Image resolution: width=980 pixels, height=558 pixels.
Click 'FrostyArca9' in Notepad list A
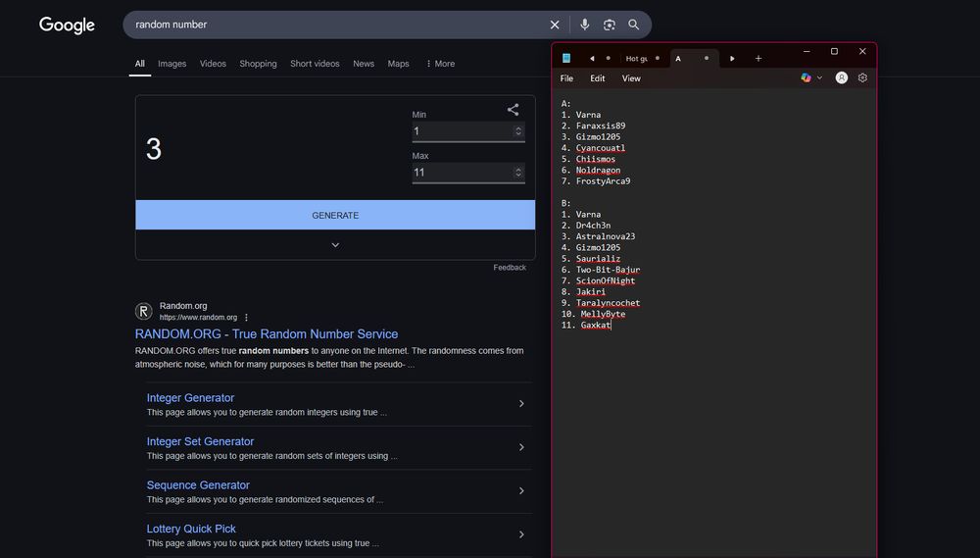603,181
